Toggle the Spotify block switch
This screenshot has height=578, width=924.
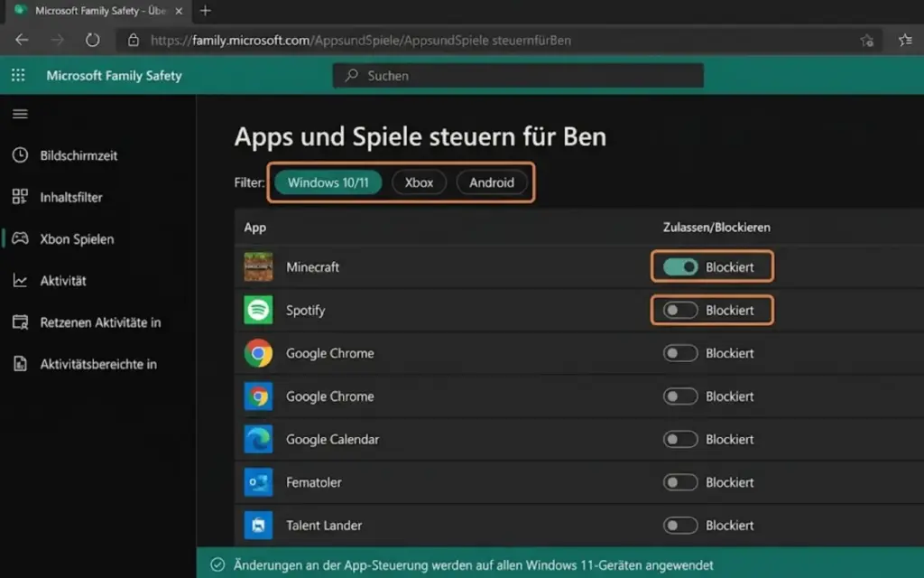click(680, 310)
